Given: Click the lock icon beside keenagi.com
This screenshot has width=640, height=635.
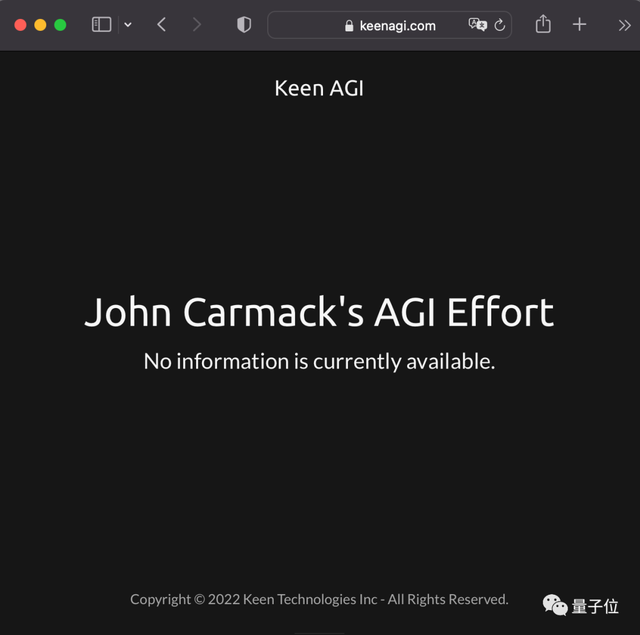Looking at the screenshot, I should pyautogui.click(x=349, y=26).
